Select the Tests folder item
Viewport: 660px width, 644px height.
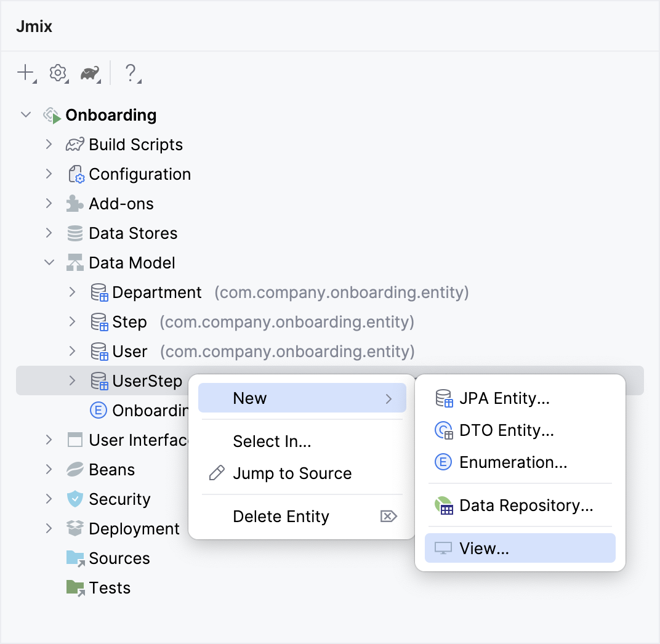coord(110,588)
